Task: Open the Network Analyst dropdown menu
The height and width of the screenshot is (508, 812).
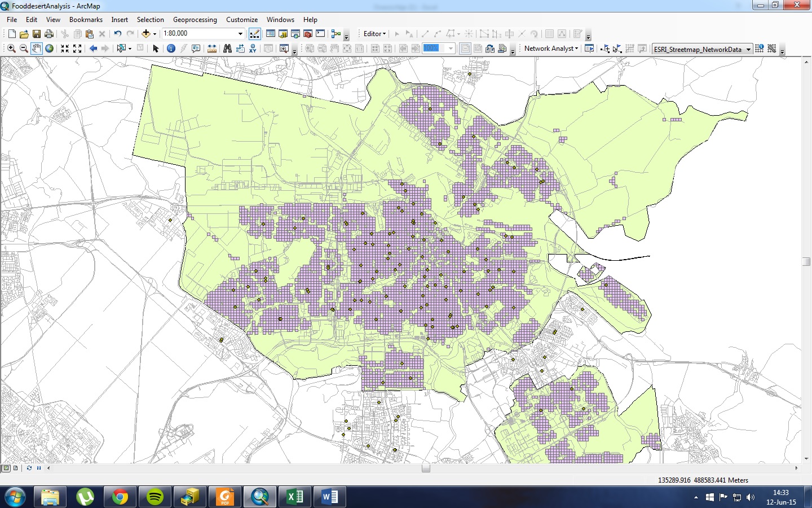Action: pos(551,49)
